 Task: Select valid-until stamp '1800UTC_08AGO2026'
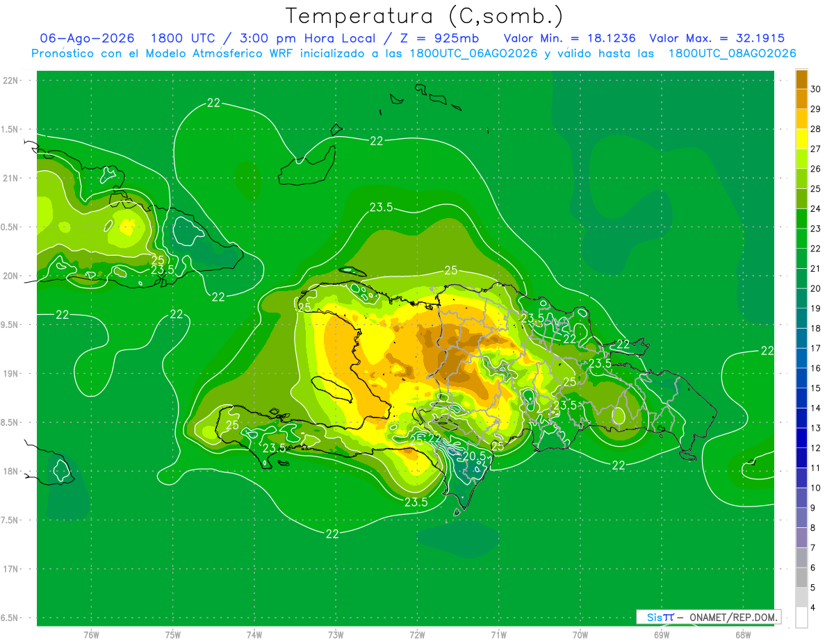pos(732,53)
